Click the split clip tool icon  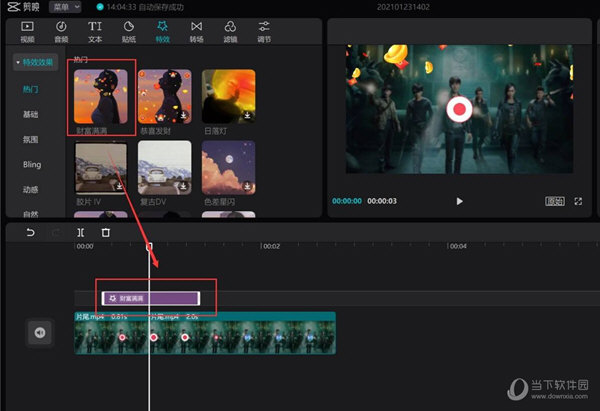click(81, 233)
